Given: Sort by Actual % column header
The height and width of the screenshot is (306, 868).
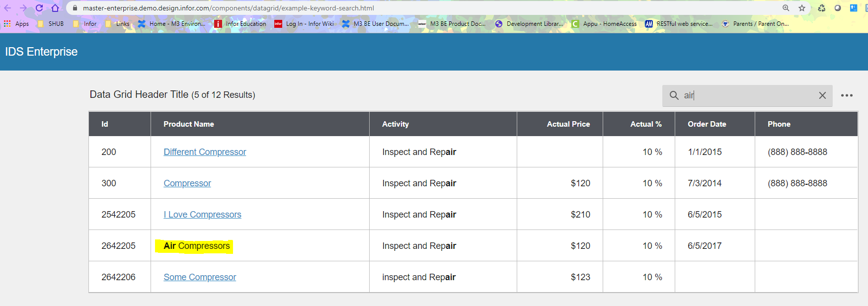Looking at the screenshot, I should point(639,124).
